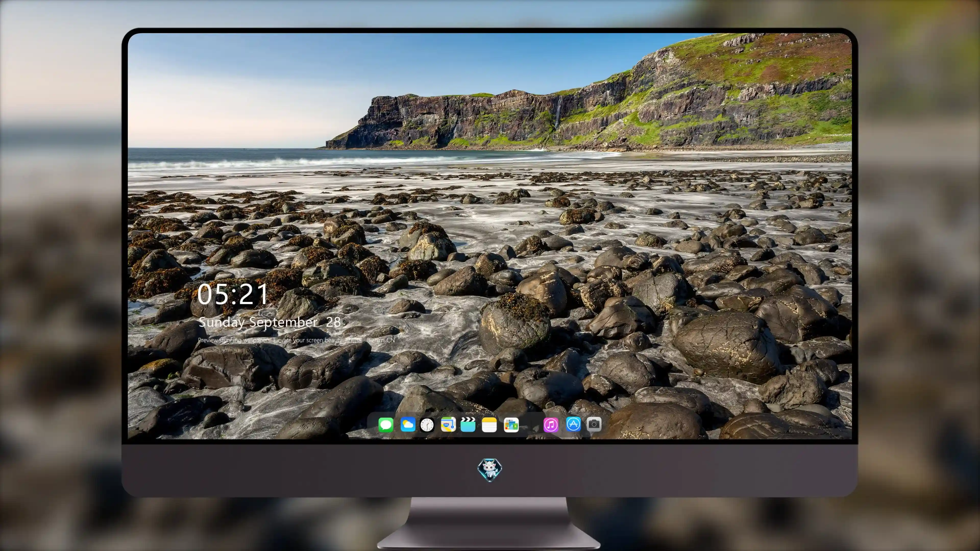This screenshot has width=980, height=551.
Task: Open the Maps app in the dock
Action: (x=448, y=424)
